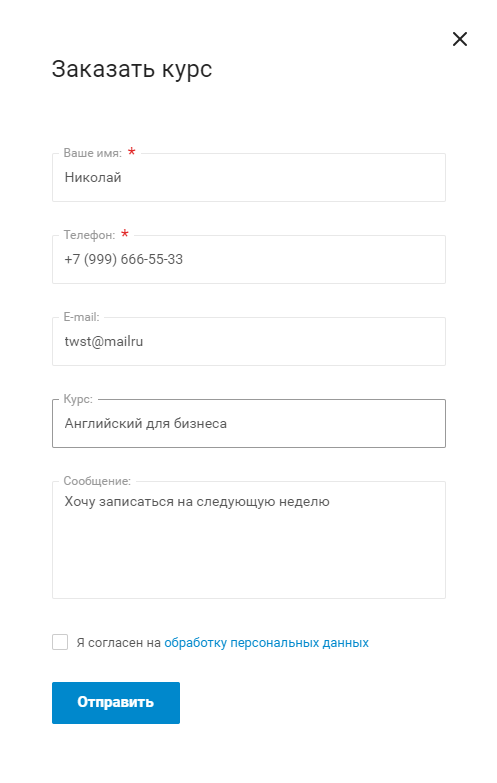
Task: Place cursor in Хочу записаться message text
Action: tap(197, 502)
